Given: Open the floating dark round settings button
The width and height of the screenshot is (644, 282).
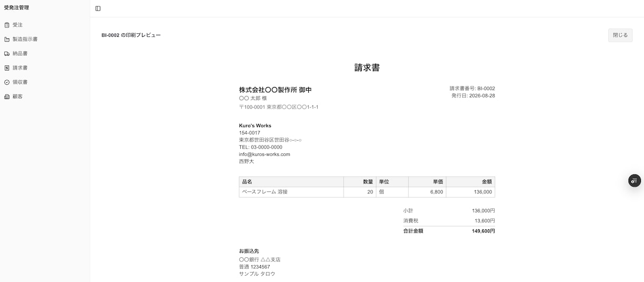Looking at the screenshot, I should point(634,180).
